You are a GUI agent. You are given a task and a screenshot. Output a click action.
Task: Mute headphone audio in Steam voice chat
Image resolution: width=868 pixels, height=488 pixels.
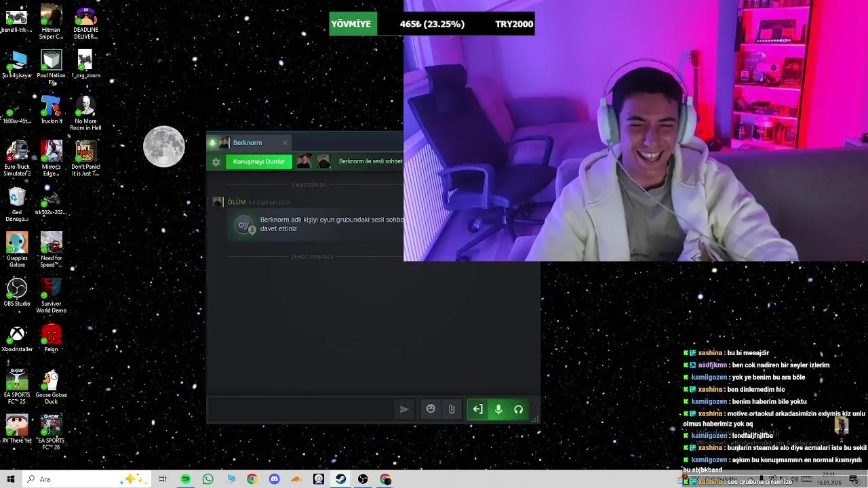click(x=518, y=409)
